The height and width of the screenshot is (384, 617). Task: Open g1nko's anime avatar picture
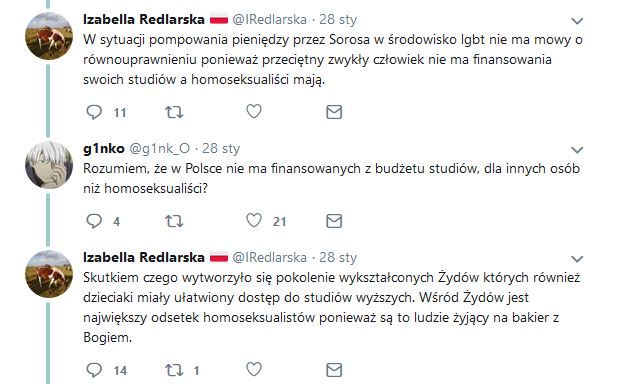click(49, 165)
